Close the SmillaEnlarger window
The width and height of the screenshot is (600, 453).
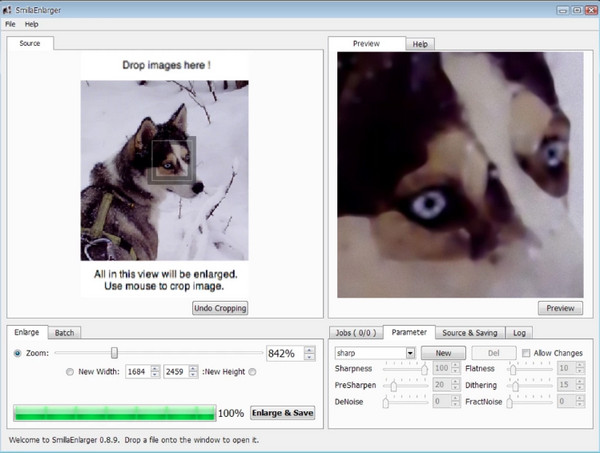591,10
